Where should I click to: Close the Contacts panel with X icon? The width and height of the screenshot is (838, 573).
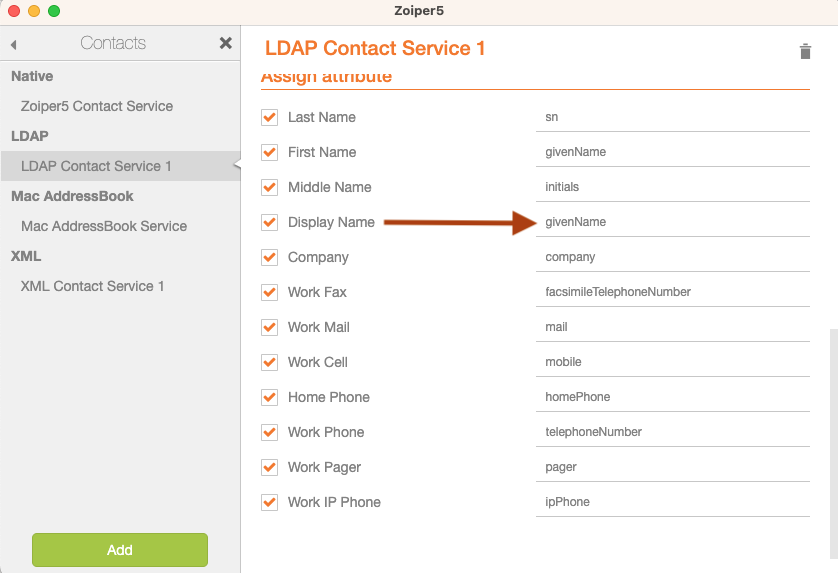tap(226, 43)
